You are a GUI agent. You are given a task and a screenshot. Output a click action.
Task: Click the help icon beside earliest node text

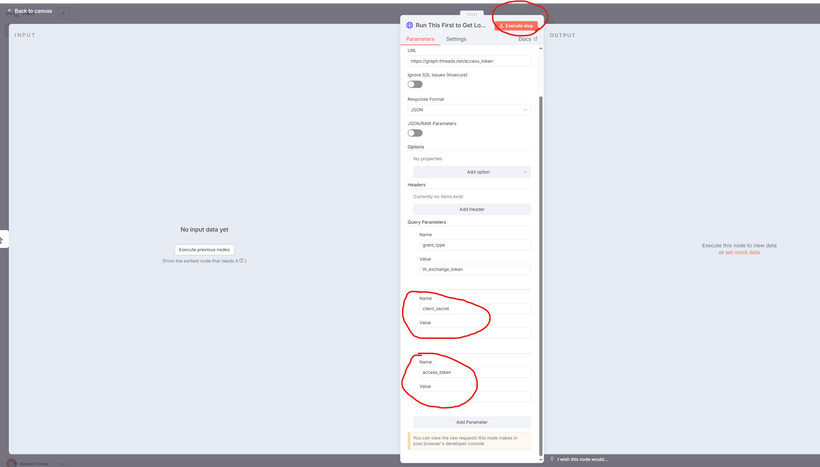(241, 261)
